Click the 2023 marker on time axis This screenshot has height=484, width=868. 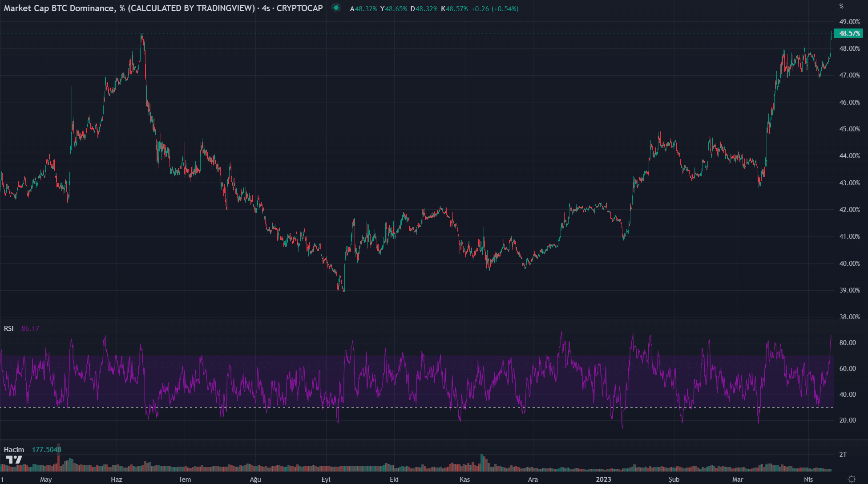[603, 480]
